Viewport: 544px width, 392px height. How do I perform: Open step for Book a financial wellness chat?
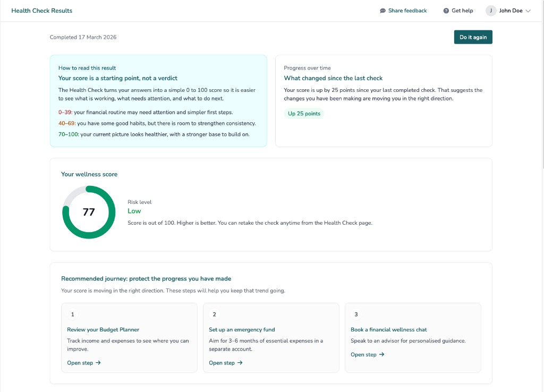click(368, 354)
